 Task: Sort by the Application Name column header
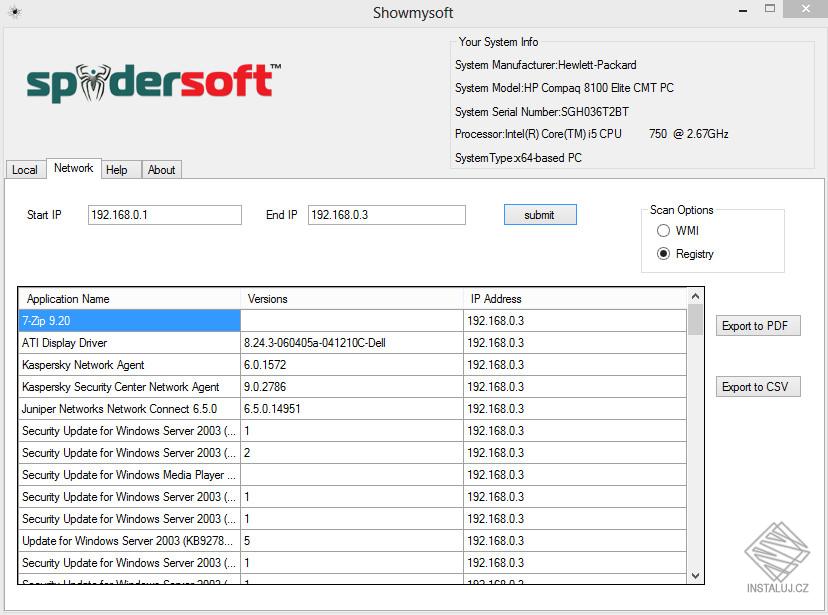129,299
